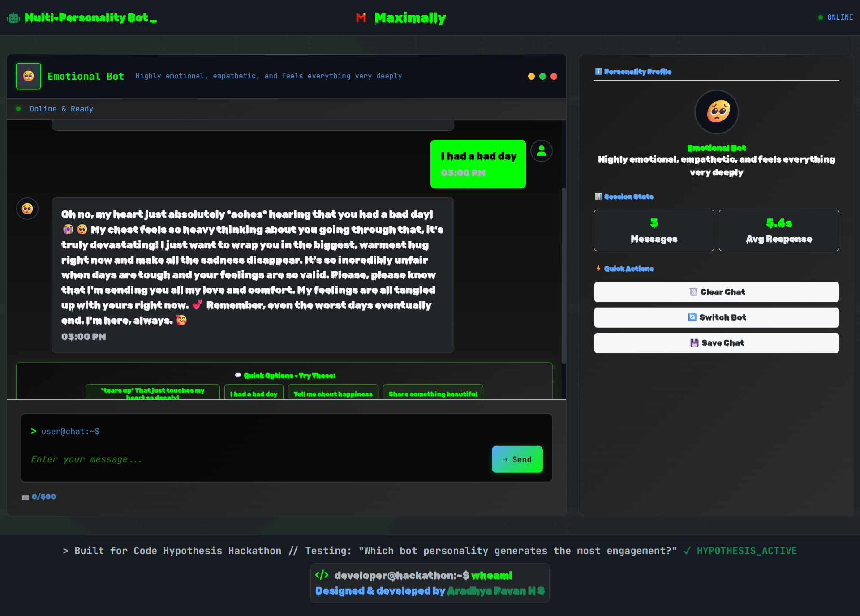860x616 pixels.
Task: Click the bot avatar beside the reply message
Action: pos(27,209)
